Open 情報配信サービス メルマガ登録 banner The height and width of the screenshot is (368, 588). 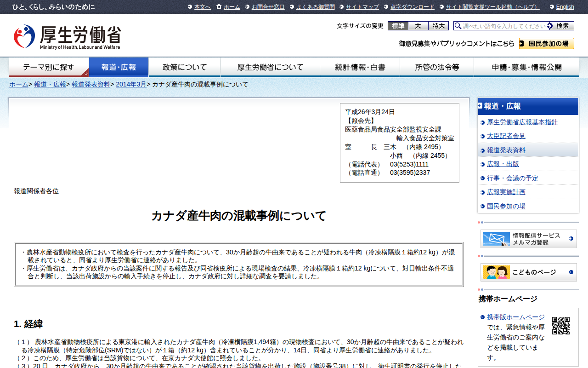coord(529,239)
